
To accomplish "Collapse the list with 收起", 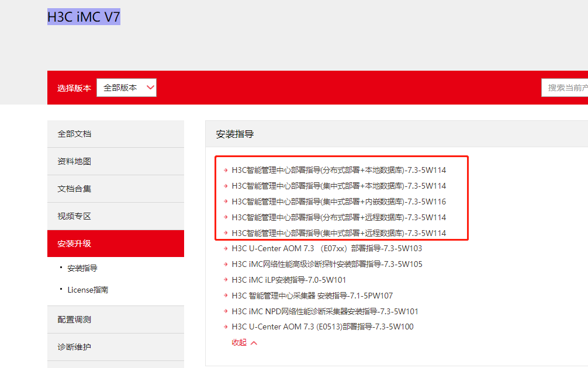I will click(239, 342).
